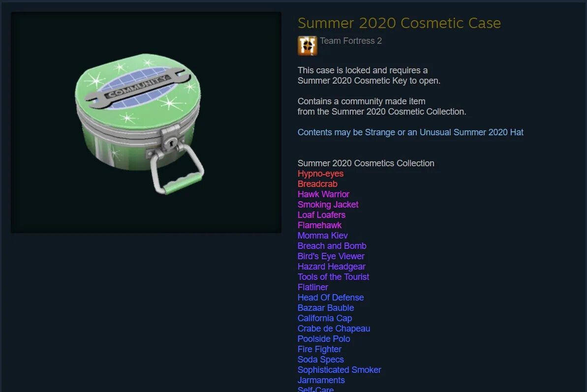
Task: Select the Flatliner item
Action: pos(313,287)
